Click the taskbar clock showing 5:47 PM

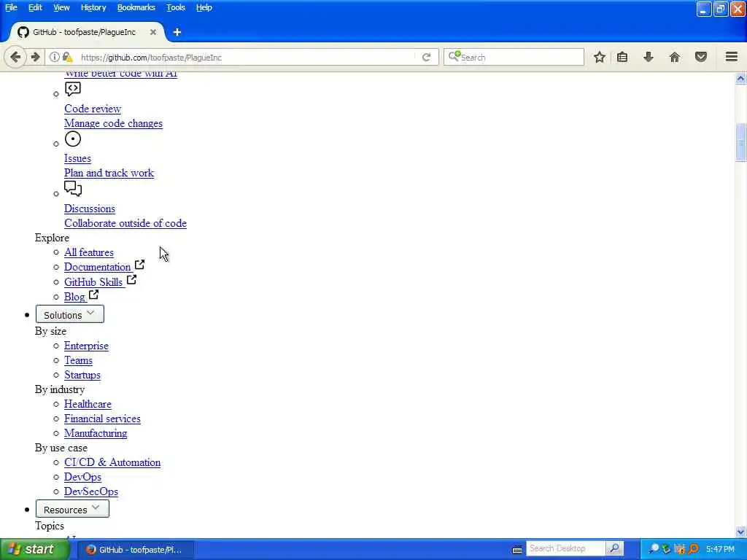click(720, 550)
